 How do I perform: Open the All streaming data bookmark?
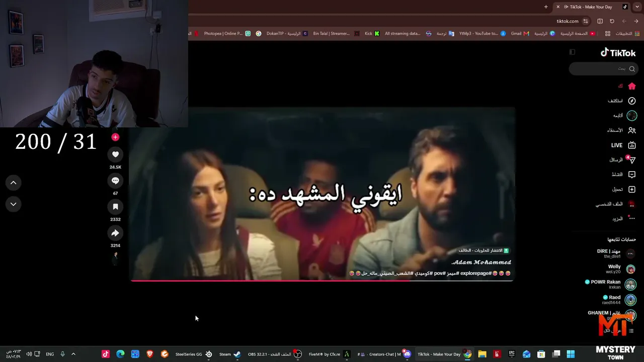pyautogui.click(x=408, y=34)
